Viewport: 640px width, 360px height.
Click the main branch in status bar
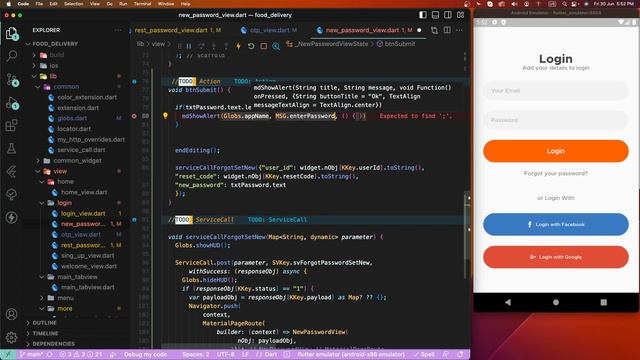click(x=31, y=354)
